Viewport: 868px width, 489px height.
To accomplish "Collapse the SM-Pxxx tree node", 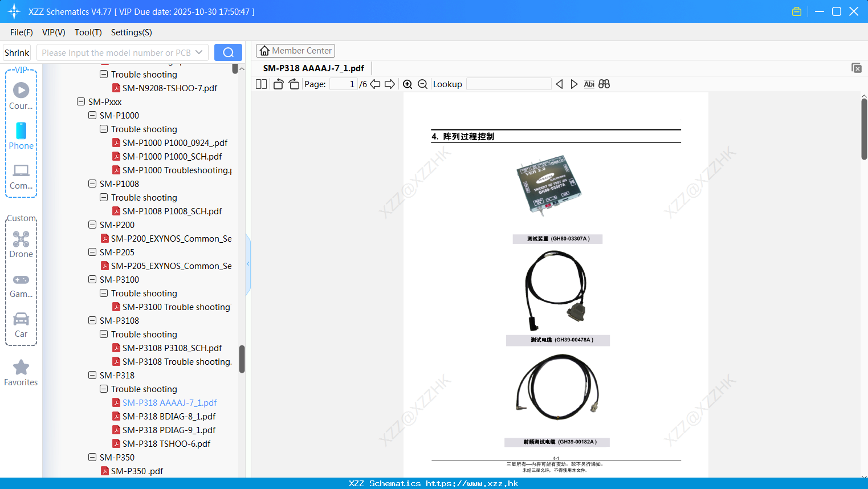I will tap(81, 101).
